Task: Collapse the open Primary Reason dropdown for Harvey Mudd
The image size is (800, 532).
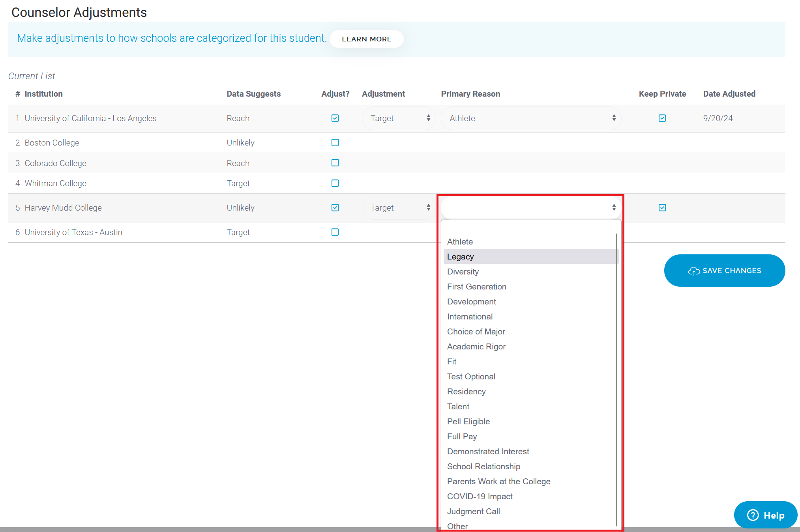Action: click(x=531, y=207)
